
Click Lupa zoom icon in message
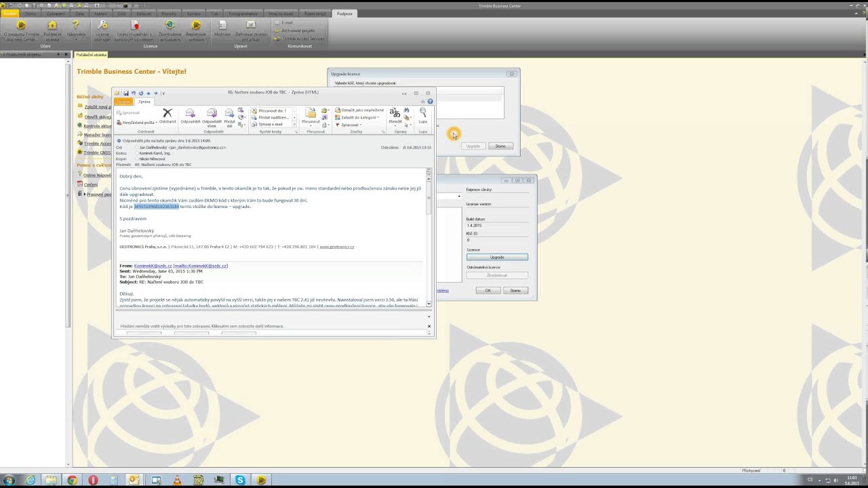tap(423, 116)
